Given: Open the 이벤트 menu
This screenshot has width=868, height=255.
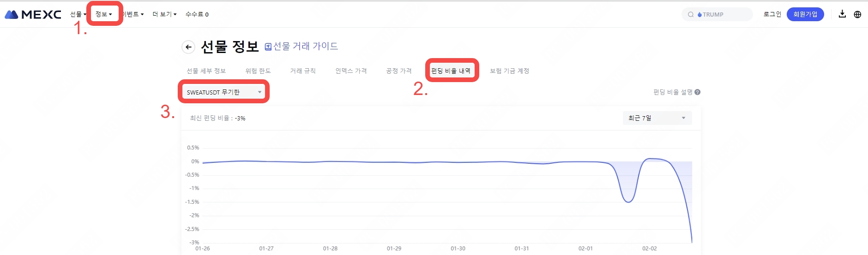Looking at the screenshot, I should (134, 14).
